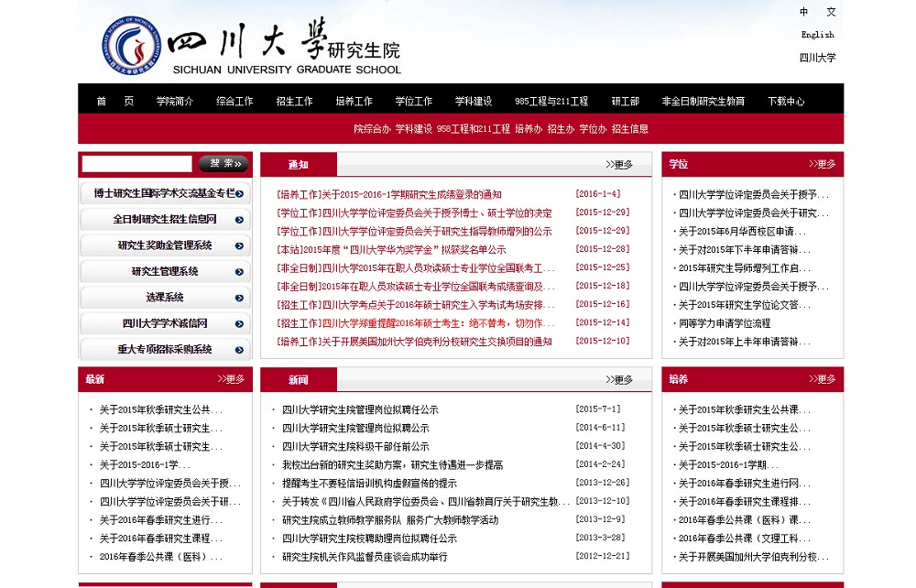The image size is (916, 588).
Task: Open 选课系统 sidebar button
Action: click(165, 298)
